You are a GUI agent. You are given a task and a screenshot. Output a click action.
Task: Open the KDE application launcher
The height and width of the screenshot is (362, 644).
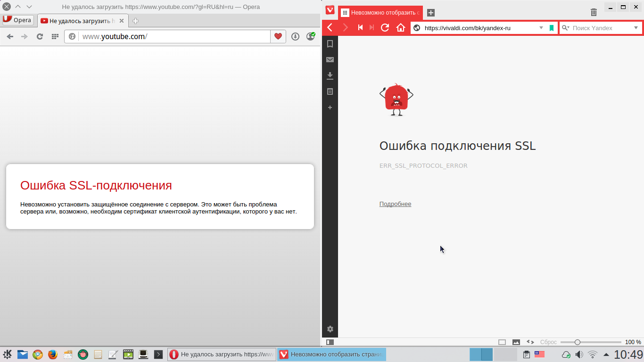(8, 354)
